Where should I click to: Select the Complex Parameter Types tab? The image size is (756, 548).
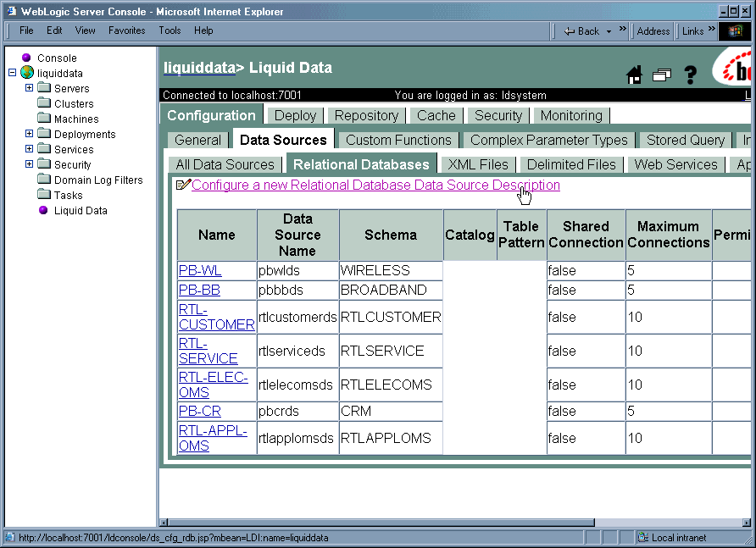click(548, 141)
